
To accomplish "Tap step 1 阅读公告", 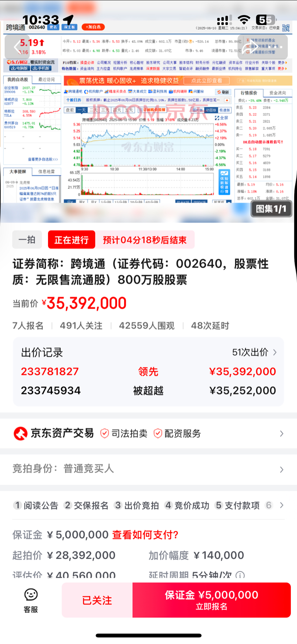I will coord(36,505).
